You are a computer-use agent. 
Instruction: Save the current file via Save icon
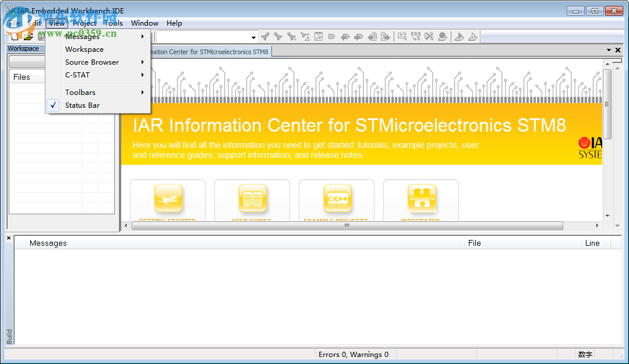[x=41, y=36]
